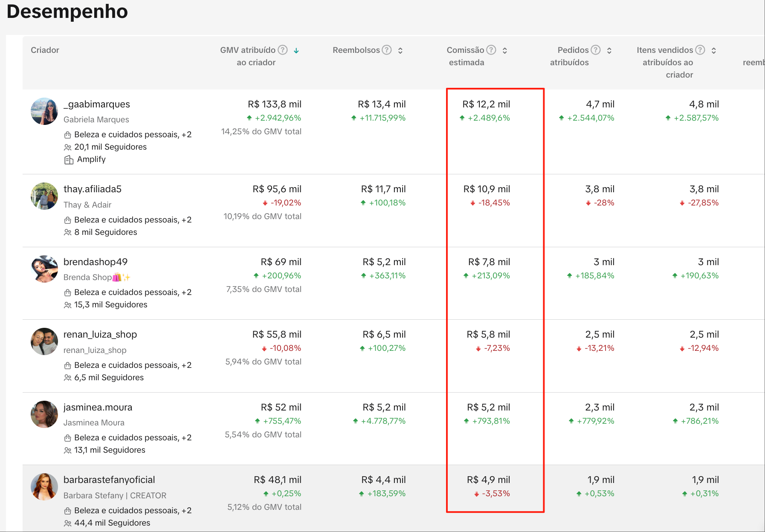765x532 pixels.
Task: Select the Criador column header
Action: 45,50
